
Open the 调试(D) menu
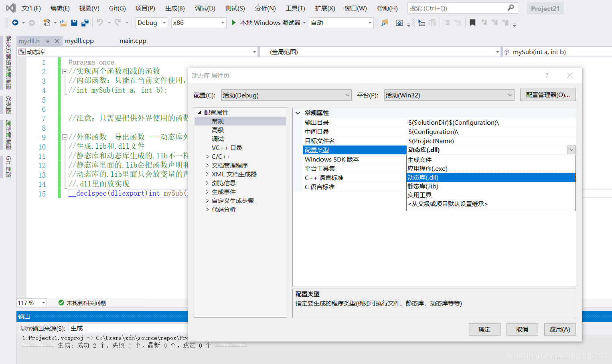[205, 8]
